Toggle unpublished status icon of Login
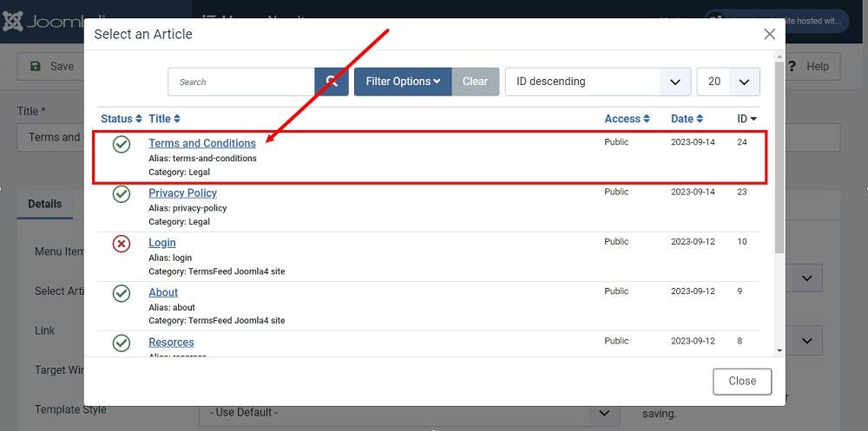 [122, 244]
